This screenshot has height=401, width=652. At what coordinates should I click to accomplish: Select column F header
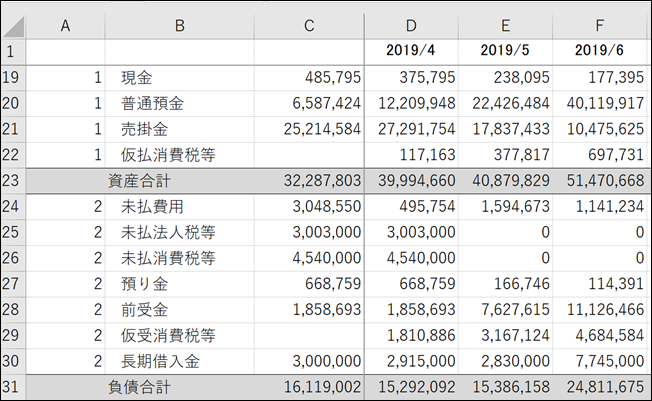pos(600,26)
